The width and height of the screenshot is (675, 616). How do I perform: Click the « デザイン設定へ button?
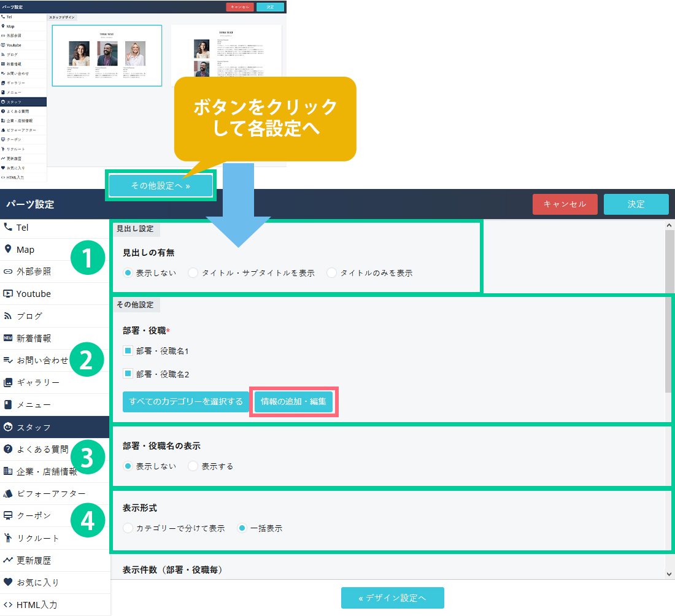(x=392, y=598)
